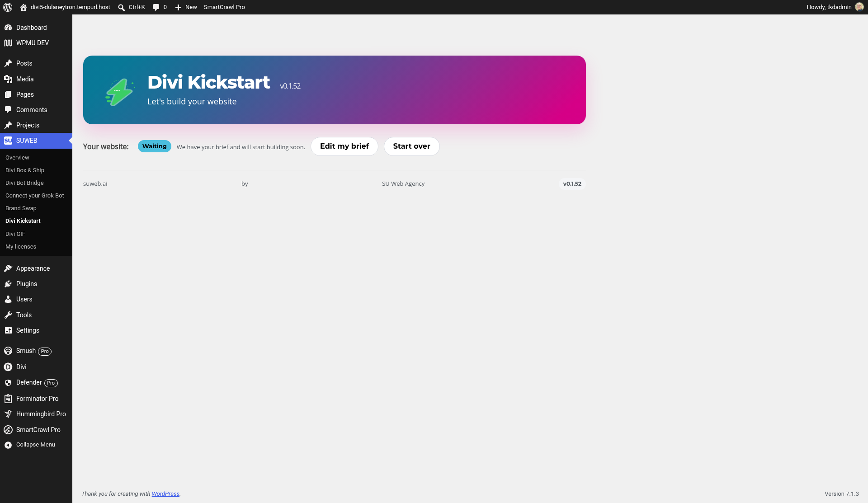Click the Users person icon
The height and width of the screenshot is (503, 868).
(8, 299)
